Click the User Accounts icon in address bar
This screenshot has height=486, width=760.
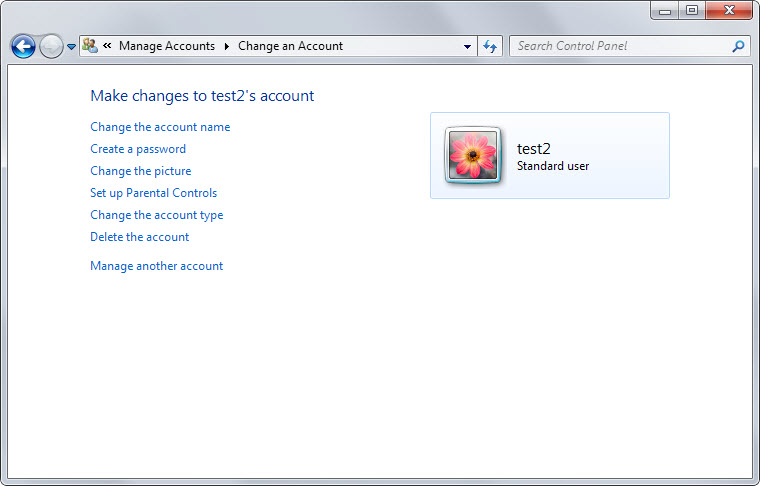click(x=90, y=46)
